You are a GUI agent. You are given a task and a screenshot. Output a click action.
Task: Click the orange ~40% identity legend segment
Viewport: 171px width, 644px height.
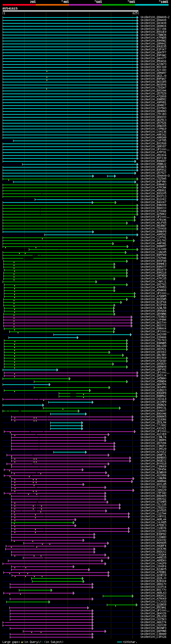coord(52,5)
